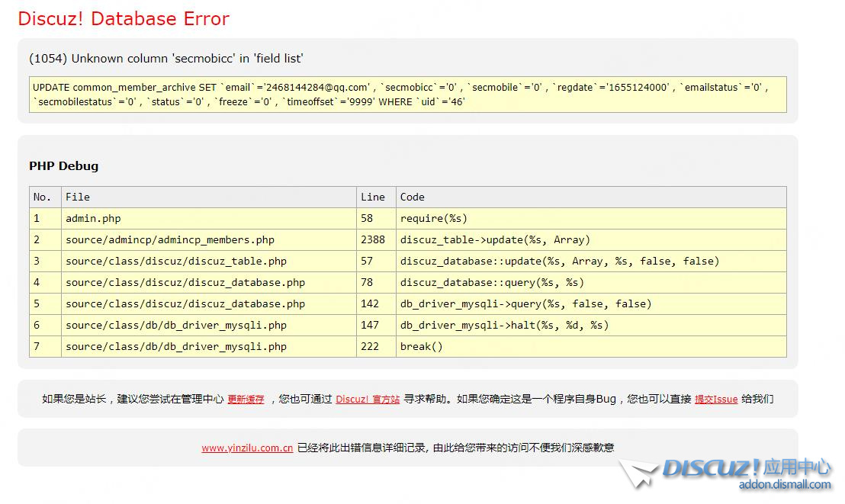The height and width of the screenshot is (504, 845).
Task: Click the Code column header
Action: 591,197
